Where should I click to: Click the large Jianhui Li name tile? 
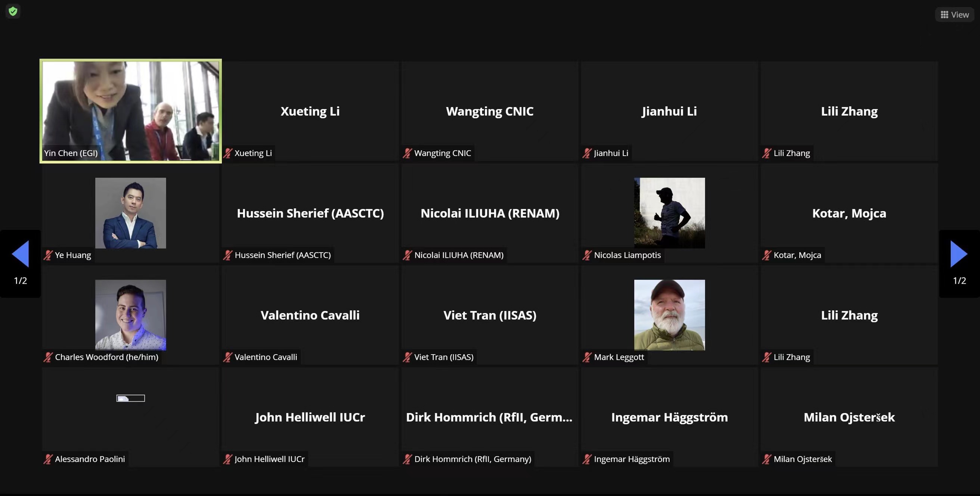click(x=669, y=111)
